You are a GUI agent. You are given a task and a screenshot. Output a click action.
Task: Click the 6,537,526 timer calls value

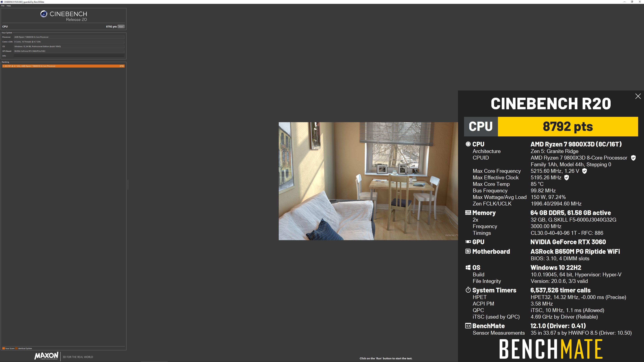(x=560, y=290)
